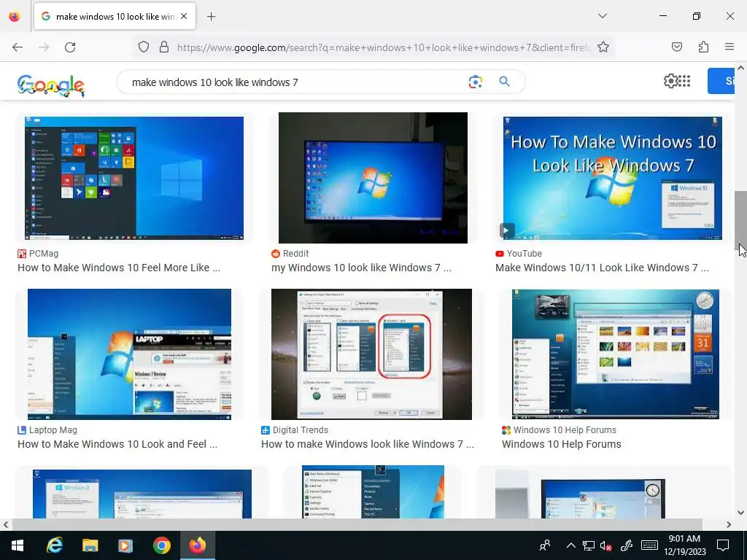The height and width of the screenshot is (560, 747).
Task: Click the horizontal scroll left arrow
Action: pyautogui.click(x=6, y=524)
